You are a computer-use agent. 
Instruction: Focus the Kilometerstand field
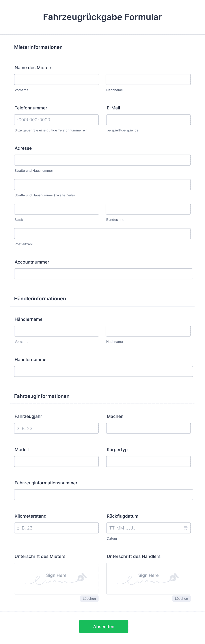pyautogui.click(x=56, y=528)
